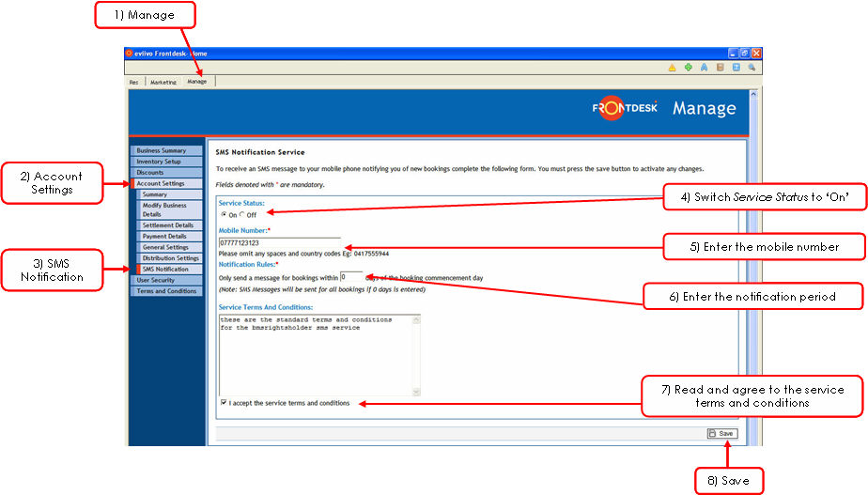This screenshot has width=868, height=495.
Task: Click the green plus toolbar icon
Action: [x=688, y=68]
